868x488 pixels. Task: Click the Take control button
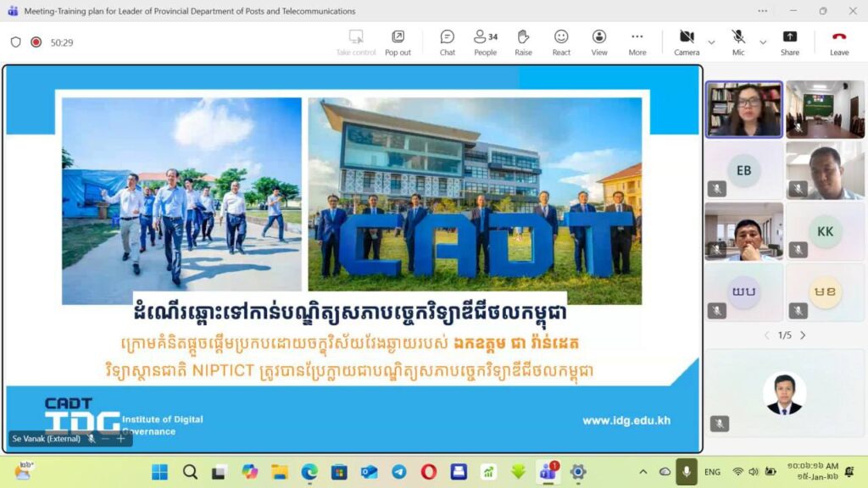[356, 42]
